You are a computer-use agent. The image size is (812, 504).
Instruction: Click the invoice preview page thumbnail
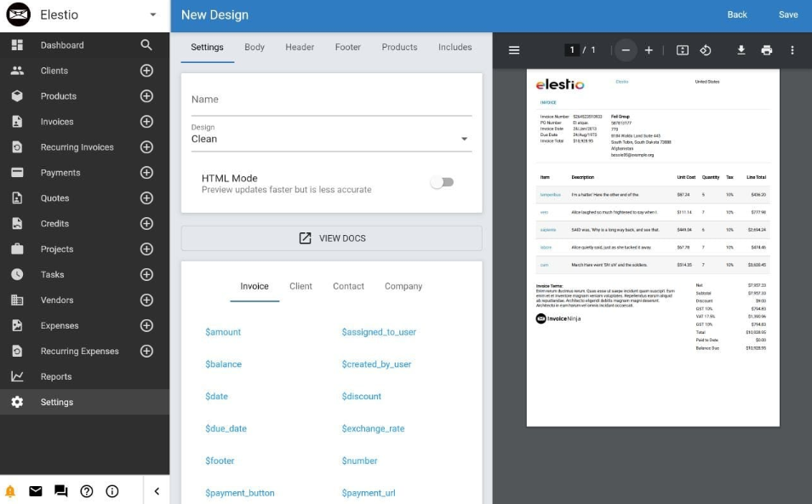(x=653, y=248)
